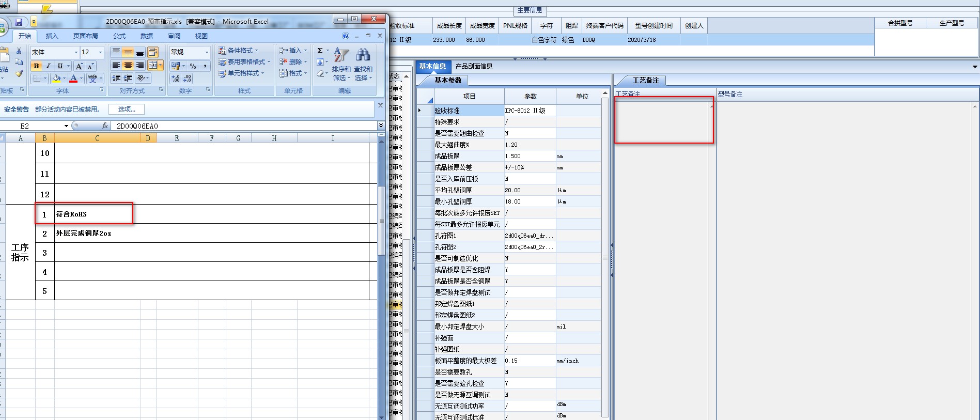Screen dimensions: 980x420
Task: Switch to the 页面布局 ribbon tab
Action: [86, 36]
